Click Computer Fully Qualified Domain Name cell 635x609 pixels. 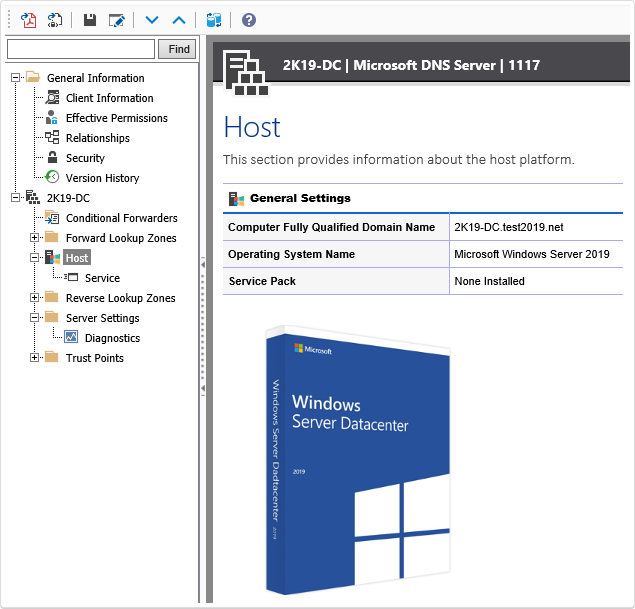pos(336,227)
